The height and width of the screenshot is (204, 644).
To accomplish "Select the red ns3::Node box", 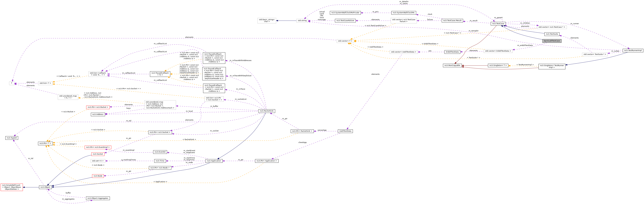I will [x=98, y=176].
